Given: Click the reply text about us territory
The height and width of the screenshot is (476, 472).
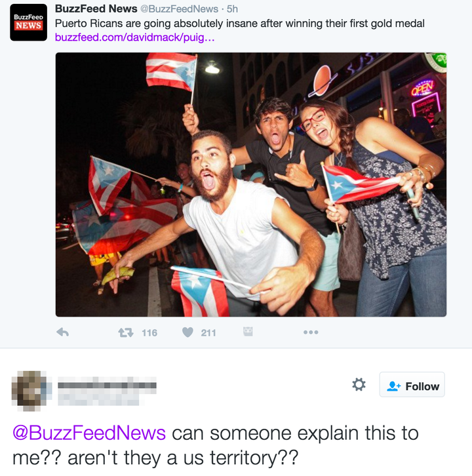Looking at the screenshot, I should (x=216, y=445).
